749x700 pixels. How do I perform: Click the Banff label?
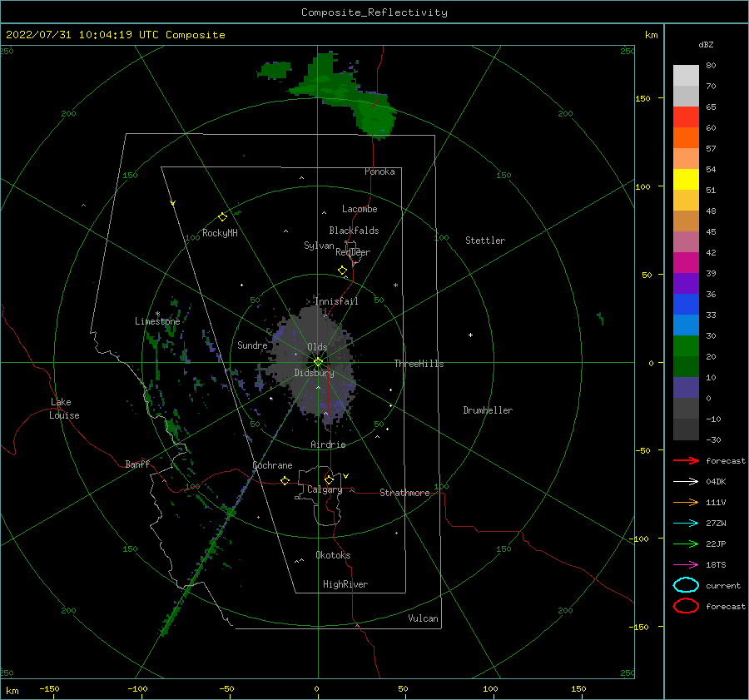[x=137, y=464]
